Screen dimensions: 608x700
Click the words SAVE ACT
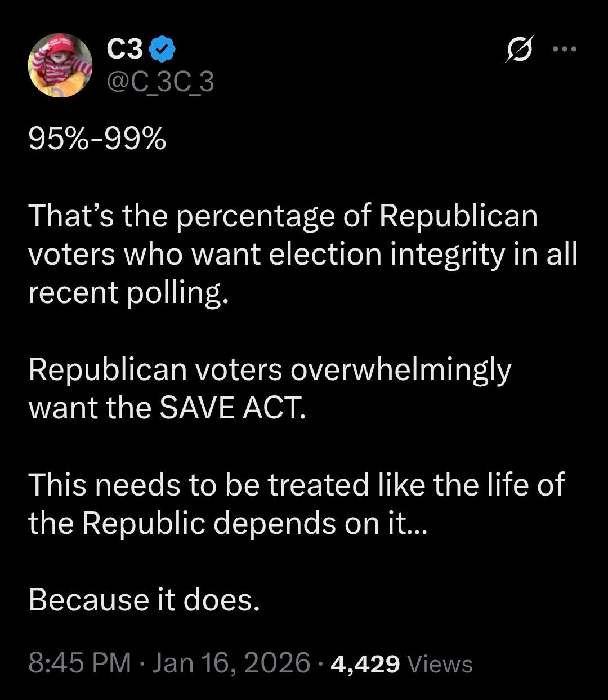(x=232, y=408)
